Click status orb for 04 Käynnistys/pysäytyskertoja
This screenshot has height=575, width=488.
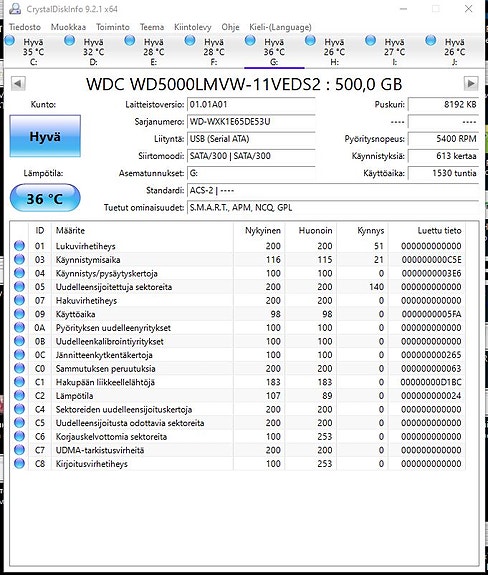click(x=19, y=273)
